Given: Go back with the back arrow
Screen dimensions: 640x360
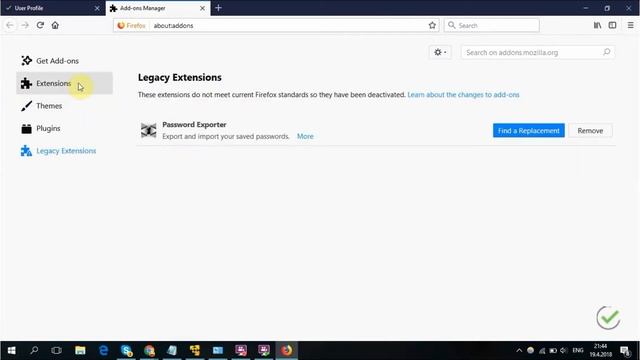Looking at the screenshot, I should pyautogui.click(x=10, y=25).
